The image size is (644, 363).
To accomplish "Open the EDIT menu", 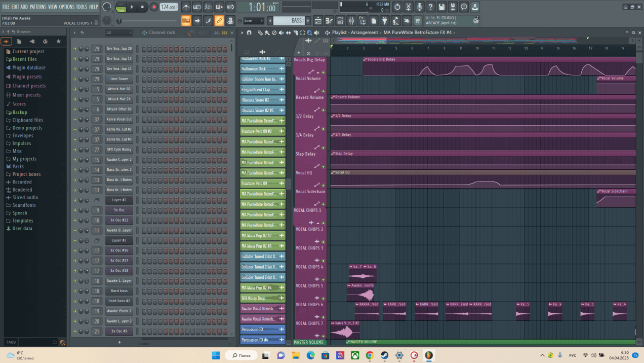I will click(15, 7).
